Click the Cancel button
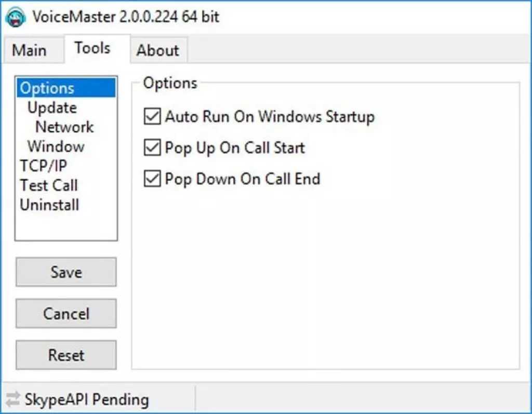The width and height of the screenshot is (532, 414). coord(66,314)
